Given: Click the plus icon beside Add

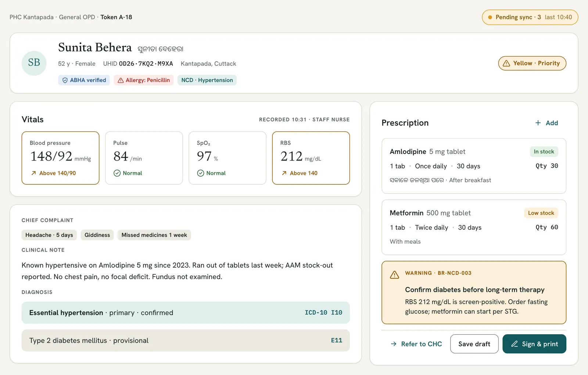Looking at the screenshot, I should [x=538, y=123].
